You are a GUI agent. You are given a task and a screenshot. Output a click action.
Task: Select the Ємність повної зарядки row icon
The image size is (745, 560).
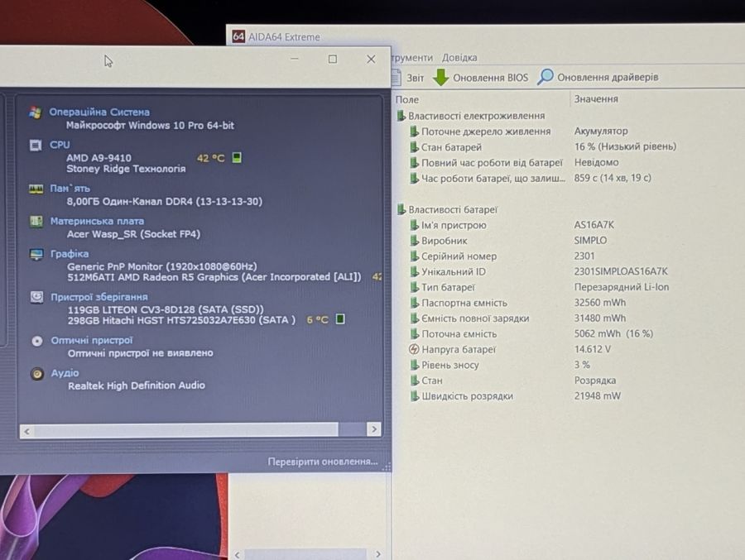pos(415,318)
